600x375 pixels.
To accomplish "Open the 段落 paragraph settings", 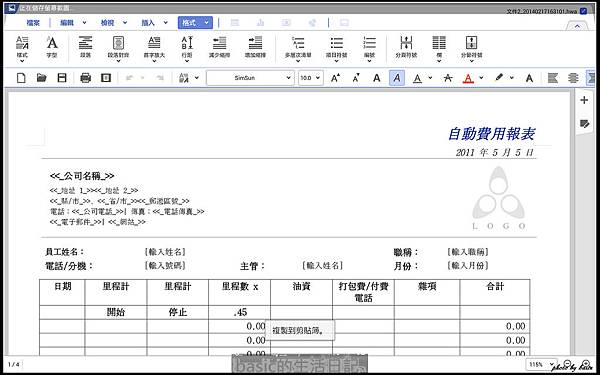I will click(x=85, y=47).
